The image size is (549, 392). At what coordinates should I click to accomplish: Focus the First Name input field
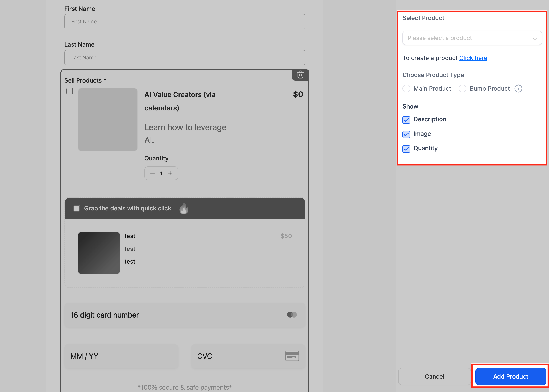point(185,22)
